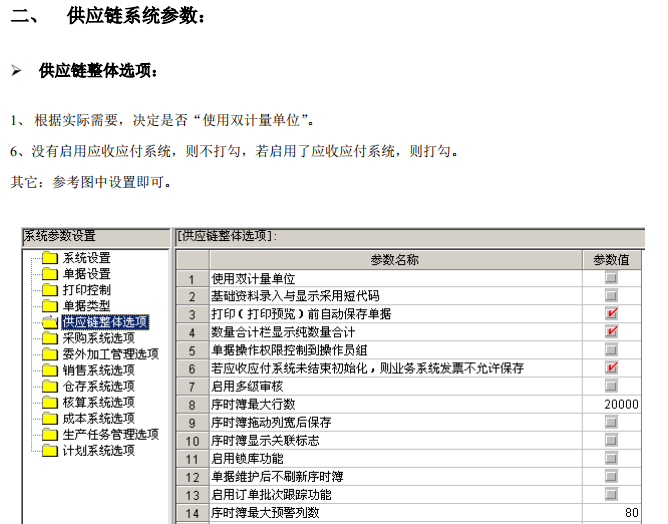Select 核算系统选项 tree node
Screen dimensions: 668x524
[98, 402]
